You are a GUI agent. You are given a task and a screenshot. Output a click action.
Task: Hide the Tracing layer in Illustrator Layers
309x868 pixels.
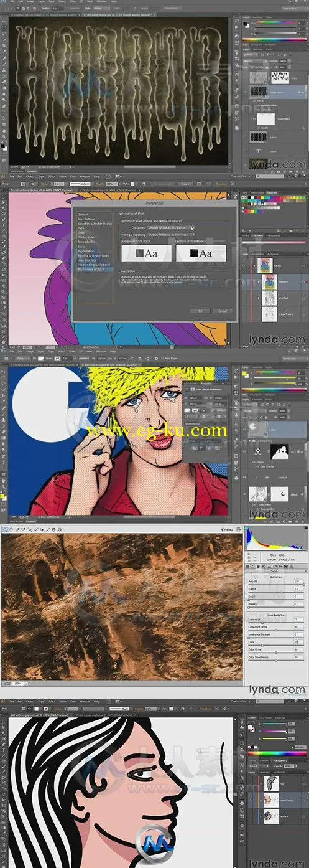(243, 266)
